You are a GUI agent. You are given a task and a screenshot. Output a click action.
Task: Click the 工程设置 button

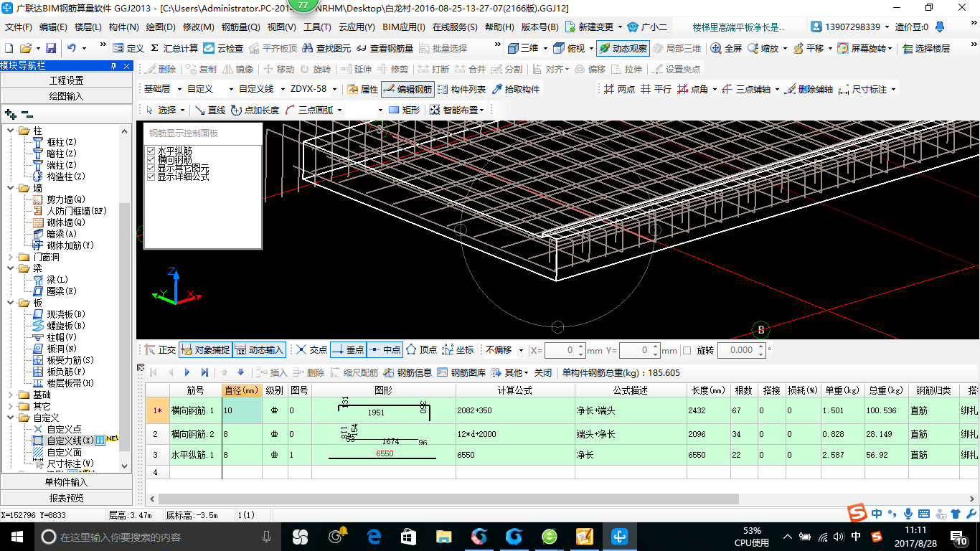(66, 80)
